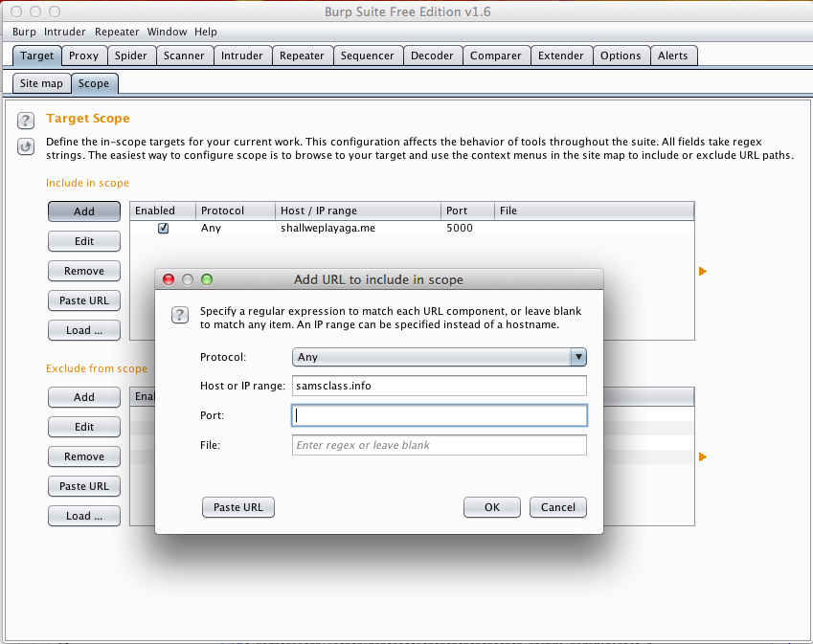Click Remove under Exclude from scope

[x=84, y=456]
